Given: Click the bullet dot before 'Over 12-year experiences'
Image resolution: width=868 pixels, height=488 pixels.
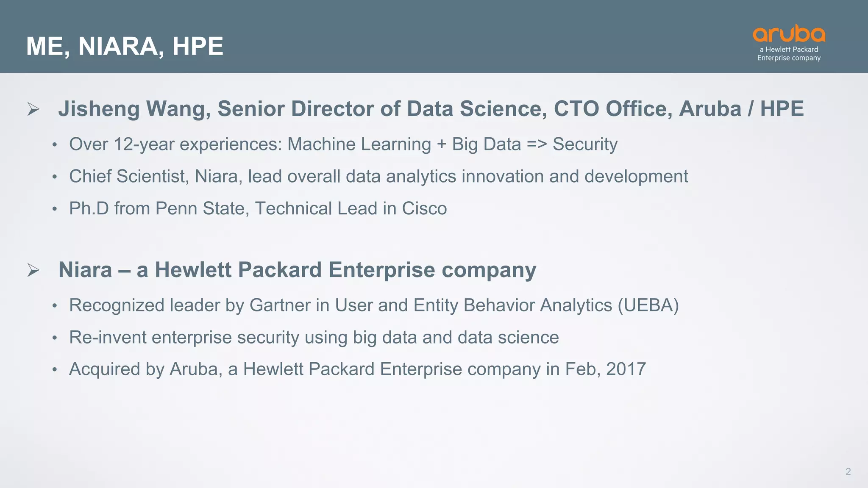Looking at the screenshot, I should (x=54, y=145).
